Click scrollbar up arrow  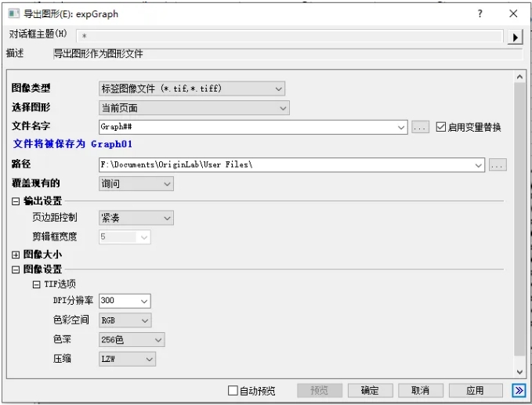point(519,77)
